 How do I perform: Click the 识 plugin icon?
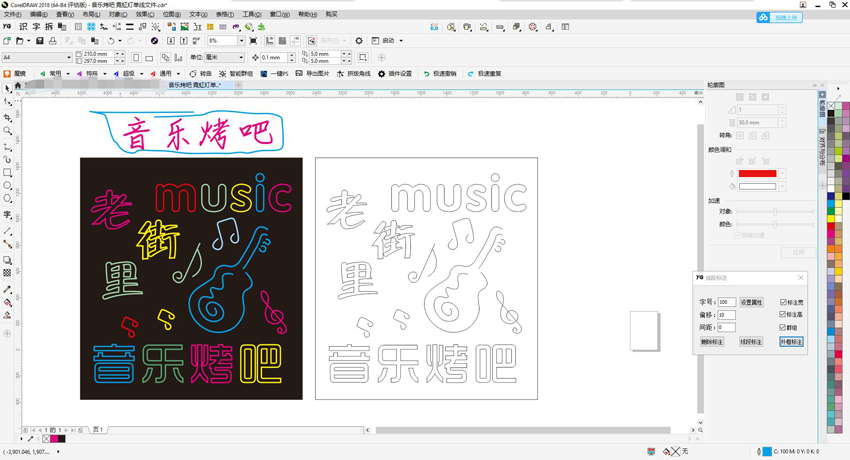click(23, 27)
